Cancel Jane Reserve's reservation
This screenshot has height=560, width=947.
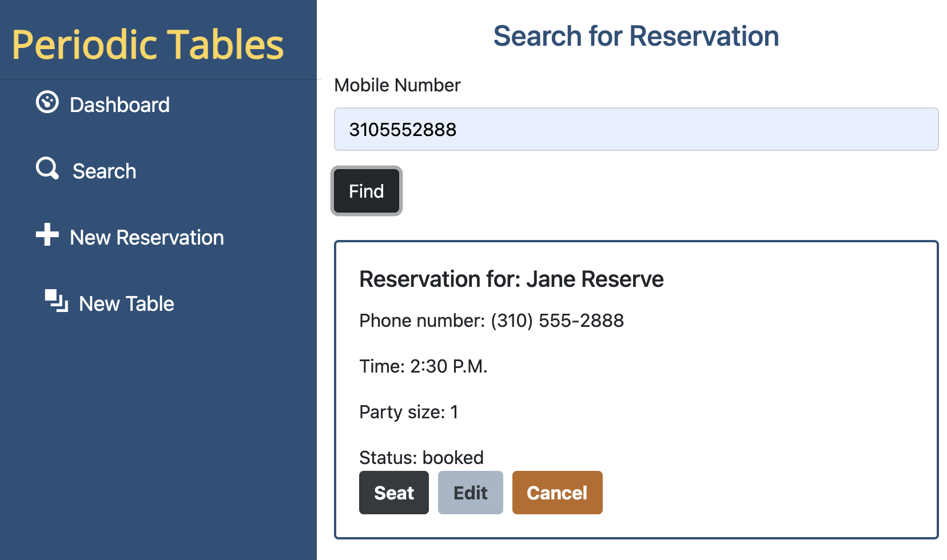pyautogui.click(x=557, y=492)
